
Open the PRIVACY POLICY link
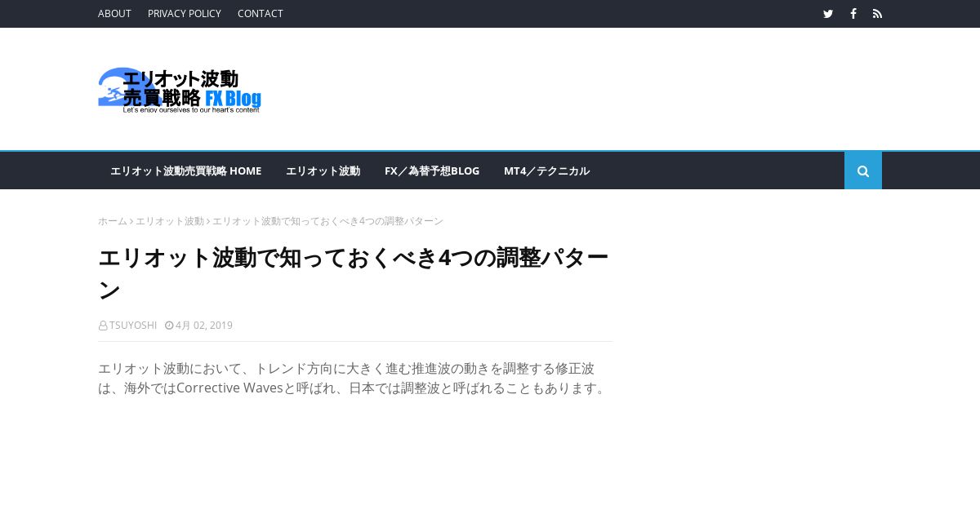coord(185,14)
